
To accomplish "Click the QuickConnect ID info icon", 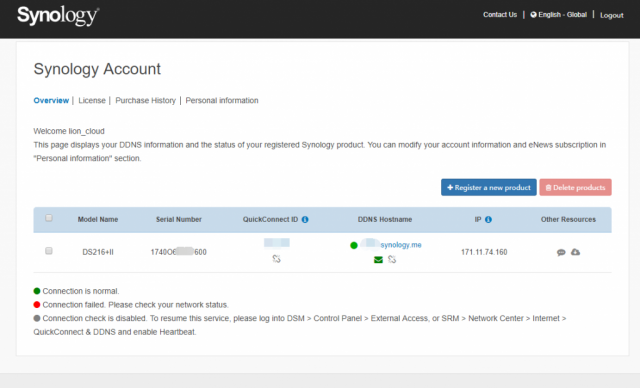I will (x=305, y=219).
